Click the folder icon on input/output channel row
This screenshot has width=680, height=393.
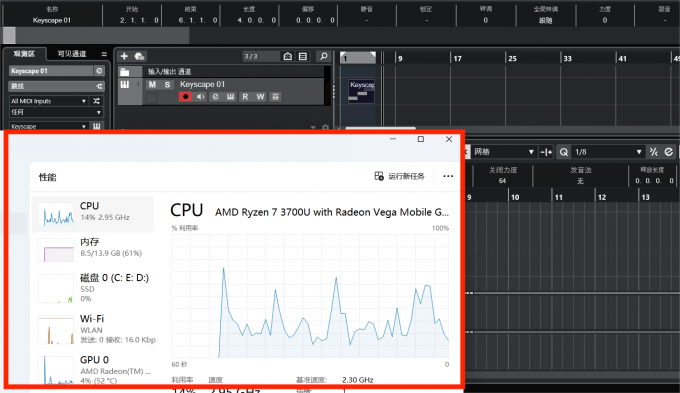[125, 72]
